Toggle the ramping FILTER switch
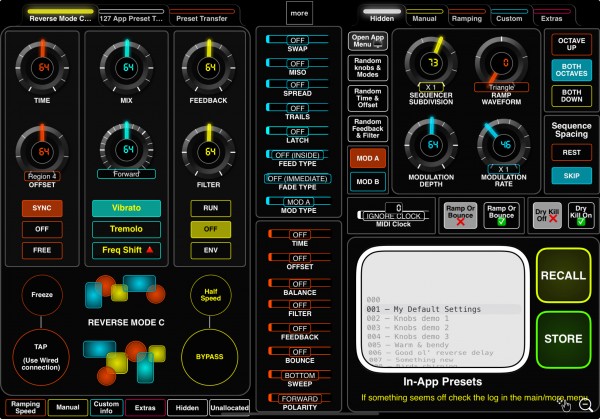 300,305
